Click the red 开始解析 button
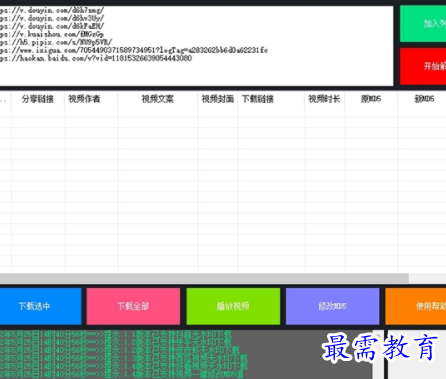The height and width of the screenshot is (379, 446). 423,66
